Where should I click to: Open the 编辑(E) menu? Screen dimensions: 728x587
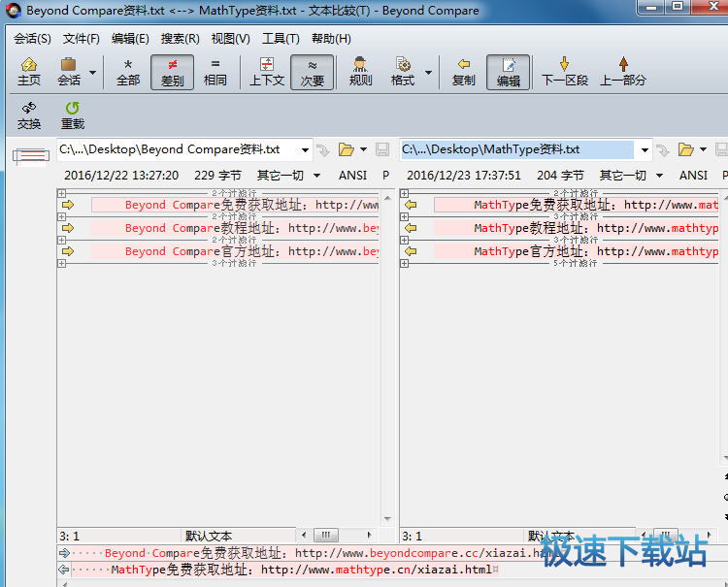point(130,39)
